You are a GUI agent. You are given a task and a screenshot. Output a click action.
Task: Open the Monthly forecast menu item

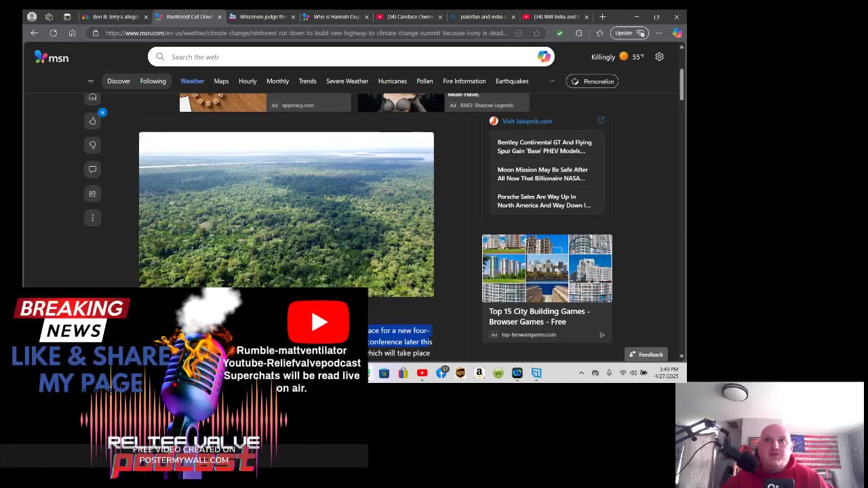pos(277,81)
